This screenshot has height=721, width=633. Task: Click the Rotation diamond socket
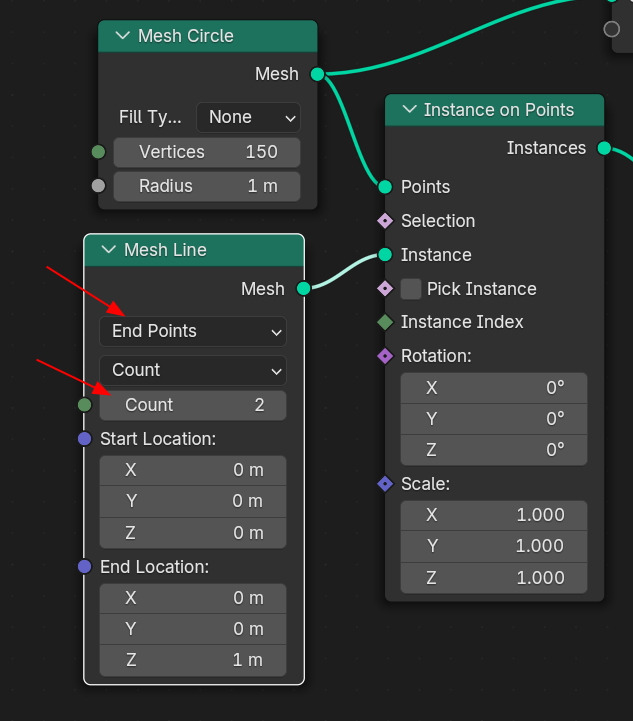385,356
